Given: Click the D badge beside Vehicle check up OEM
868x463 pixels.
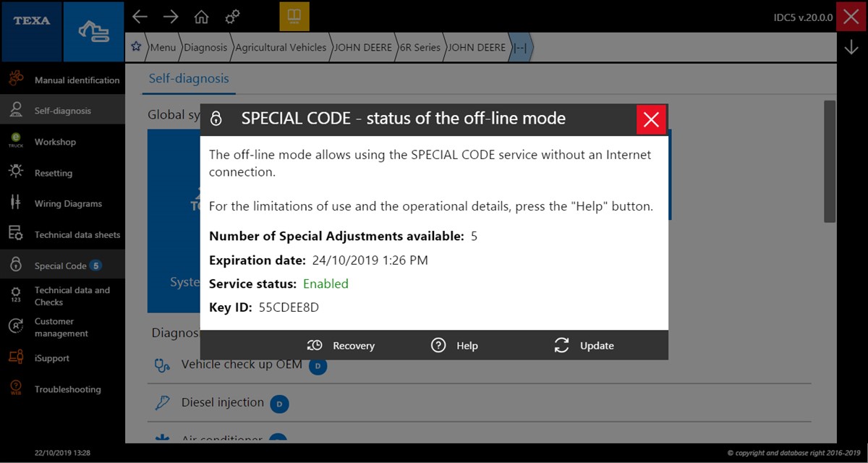Looking at the screenshot, I should [318, 366].
